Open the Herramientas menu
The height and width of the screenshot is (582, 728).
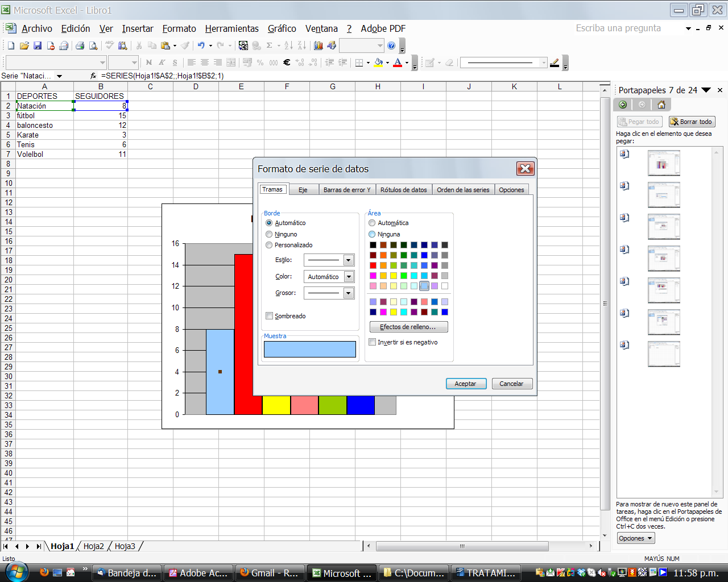pos(232,28)
